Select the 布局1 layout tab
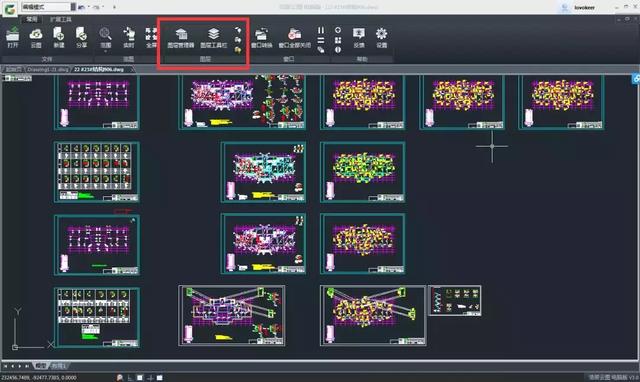Viewport: 640px width, 382px height. [x=59, y=366]
